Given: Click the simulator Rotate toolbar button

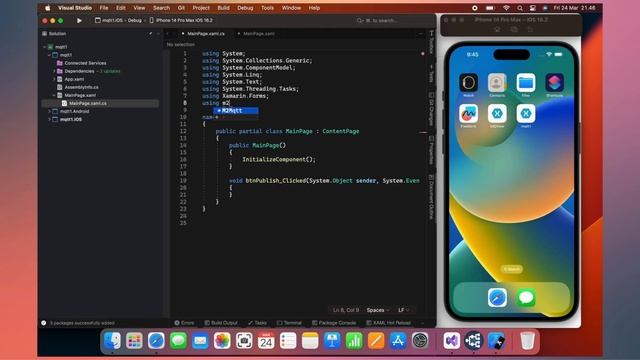Looking at the screenshot, I should click(530, 29).
